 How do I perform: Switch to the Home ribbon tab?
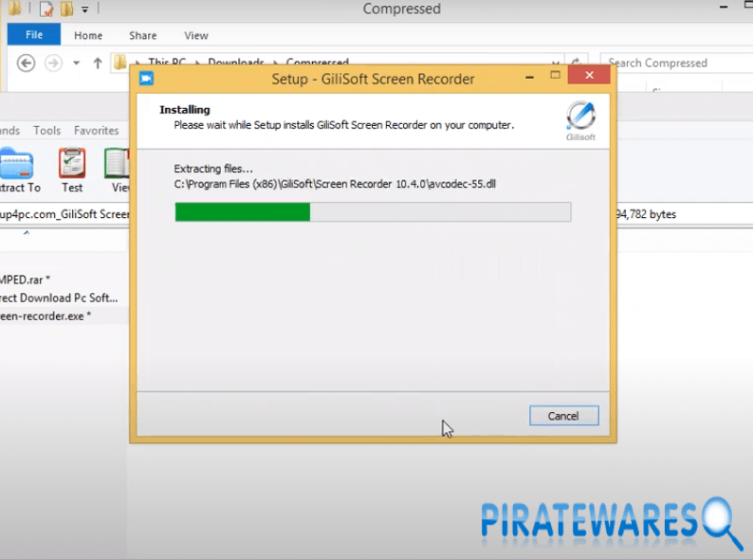(88, 35)
